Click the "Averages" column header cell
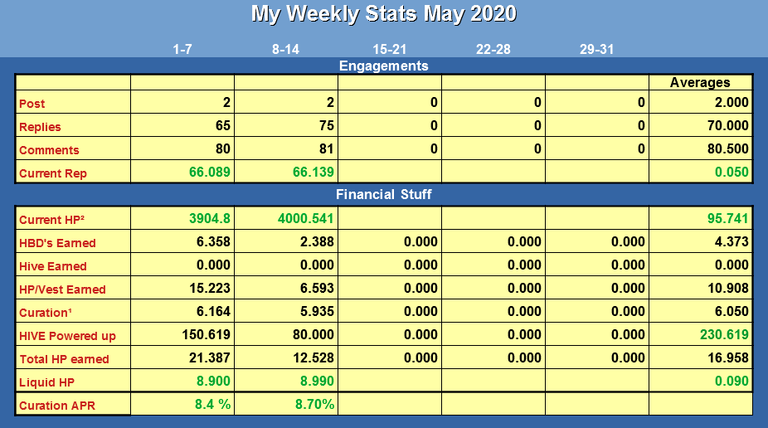Image resolution: width=768 pixels, height=428 pixels. point(700,82)
